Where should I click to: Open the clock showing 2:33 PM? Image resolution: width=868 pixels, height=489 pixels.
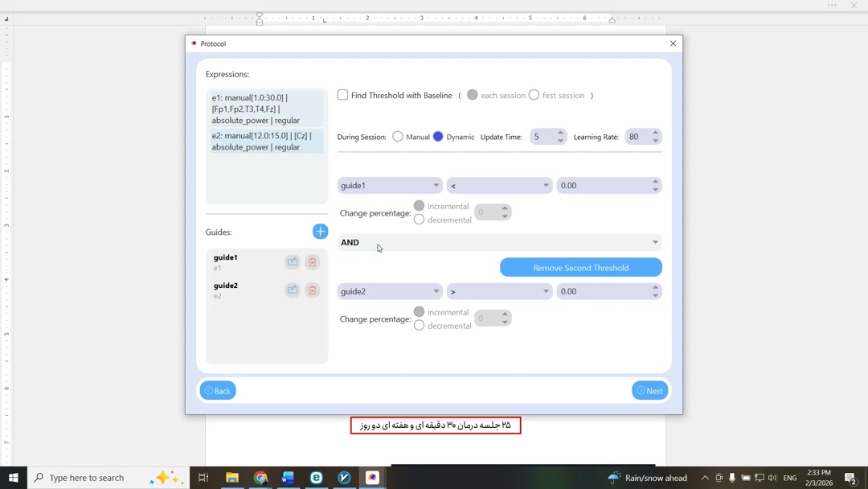click(819, 478)
